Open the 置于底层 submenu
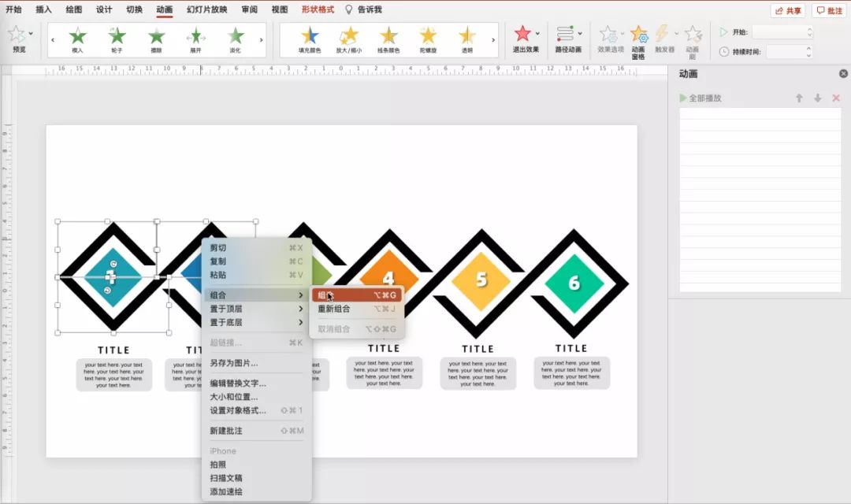This screenshot has height=504, width=851. point(256,322)
